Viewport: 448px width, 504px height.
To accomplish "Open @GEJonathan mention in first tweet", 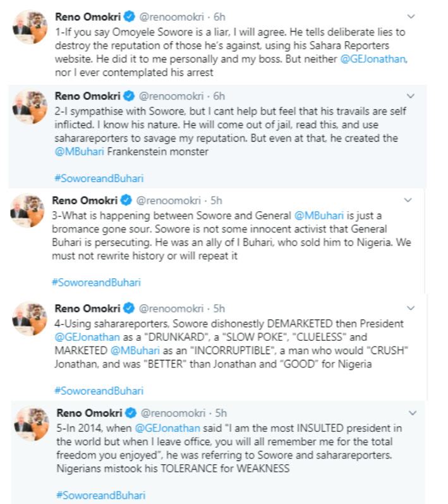I will [x=374, y=59].
